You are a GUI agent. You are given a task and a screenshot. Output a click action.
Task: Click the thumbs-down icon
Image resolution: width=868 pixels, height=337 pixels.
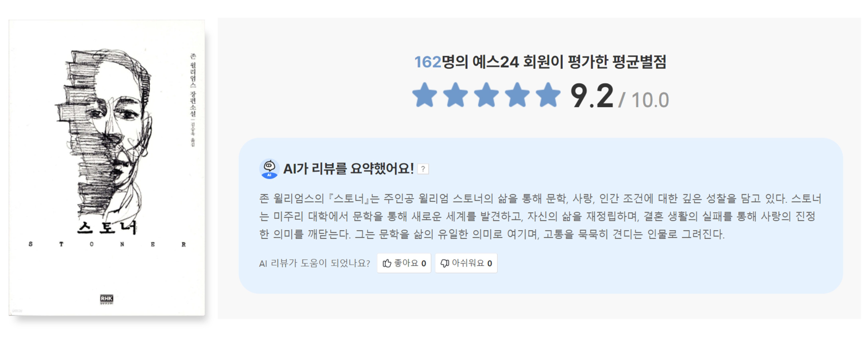[x=445, y=263]
